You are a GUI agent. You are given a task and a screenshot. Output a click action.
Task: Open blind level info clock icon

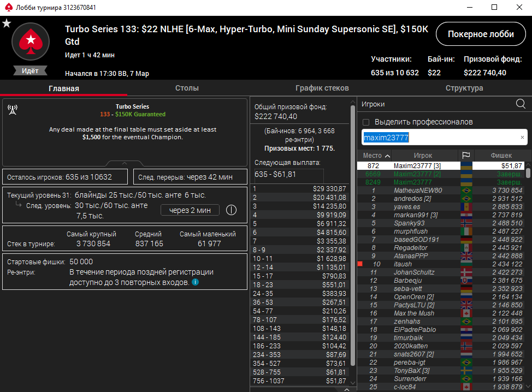tap(232, 210)
